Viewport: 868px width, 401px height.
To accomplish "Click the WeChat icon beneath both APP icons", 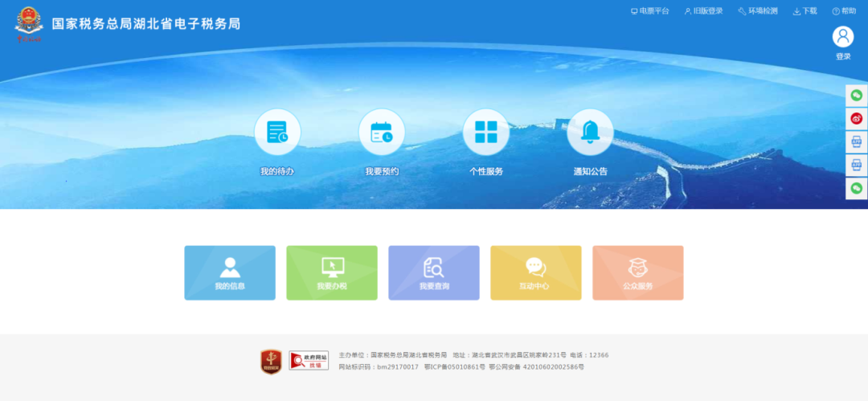I will [x=857, y=188].
